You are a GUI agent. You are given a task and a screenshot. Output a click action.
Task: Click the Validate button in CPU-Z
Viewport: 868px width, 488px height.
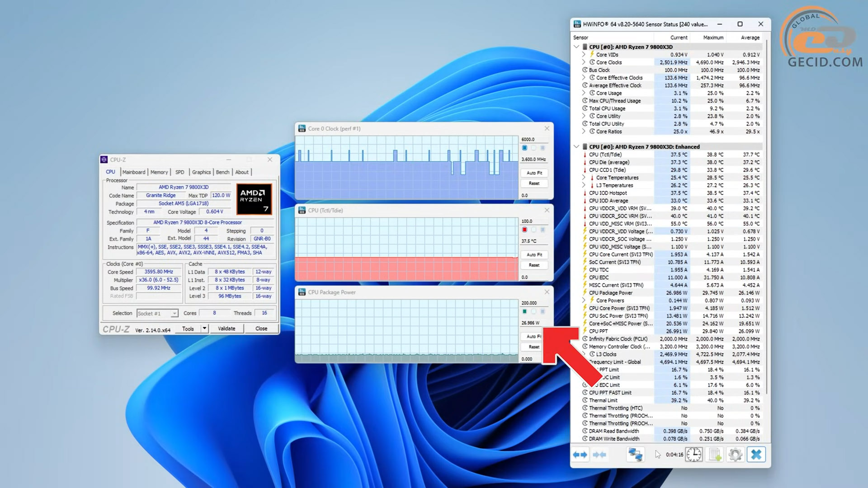coord(226,328)
